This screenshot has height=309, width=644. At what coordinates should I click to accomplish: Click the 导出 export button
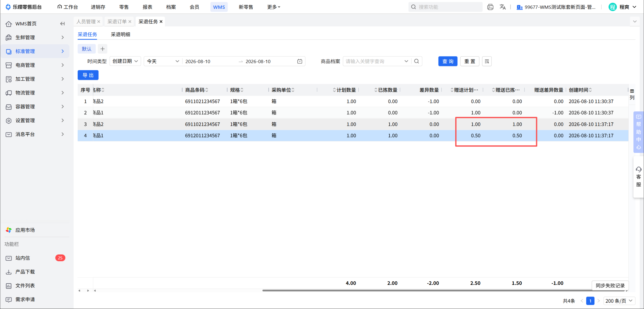click(x=88, y=75)
